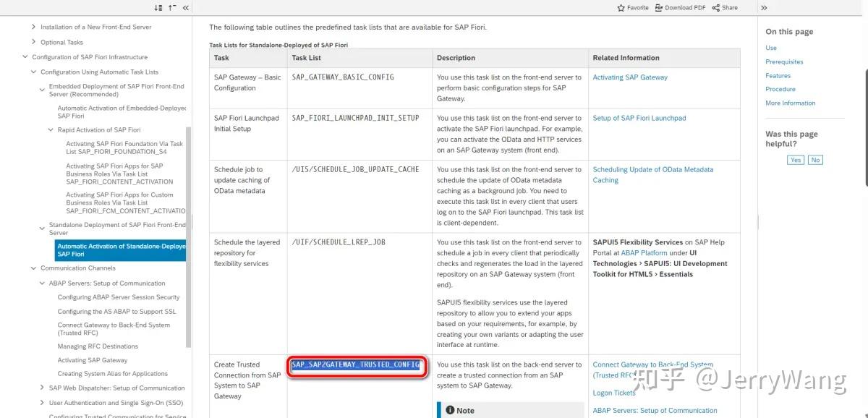Expand Installation of a New Front-End Server

pos(33,27)
